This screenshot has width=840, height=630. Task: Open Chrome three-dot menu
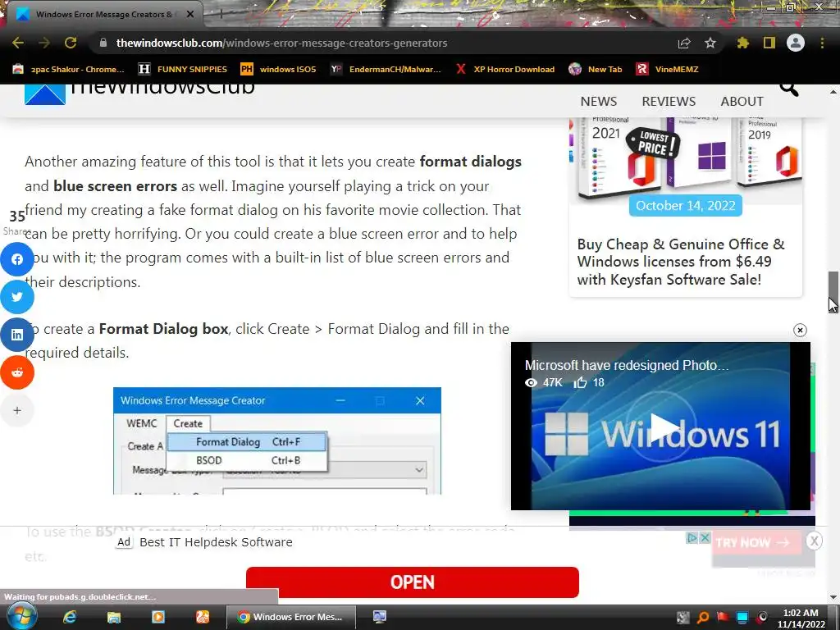tap(822, 43)
